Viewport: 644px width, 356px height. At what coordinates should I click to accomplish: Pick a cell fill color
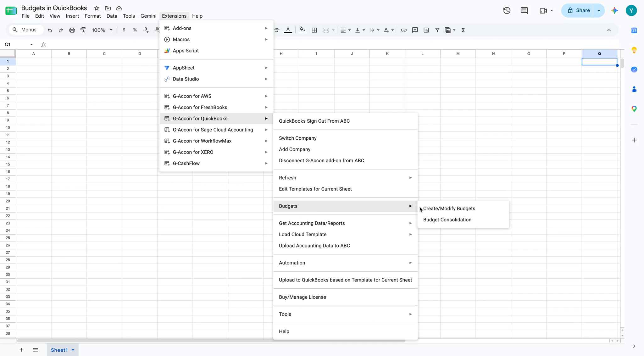tap(302, 30)
